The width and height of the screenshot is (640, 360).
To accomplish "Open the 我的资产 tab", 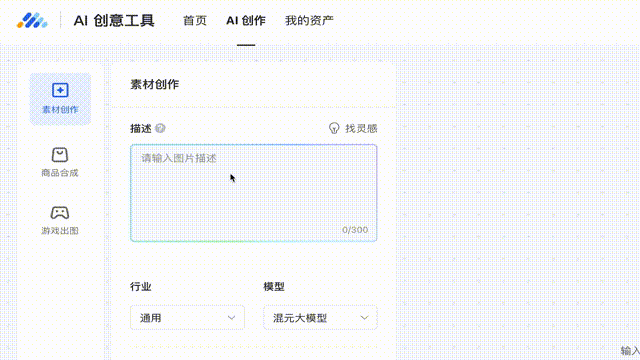I will [x=309, y=20].
